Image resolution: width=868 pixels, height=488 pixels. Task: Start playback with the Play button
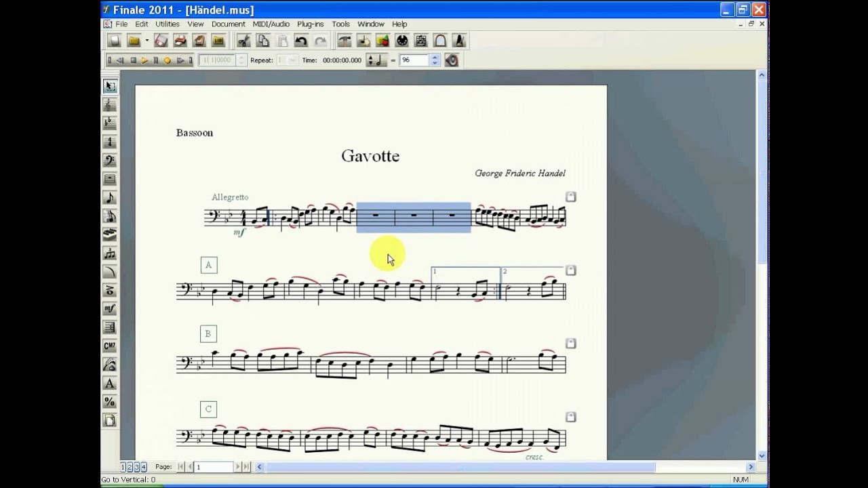(144, 60)
